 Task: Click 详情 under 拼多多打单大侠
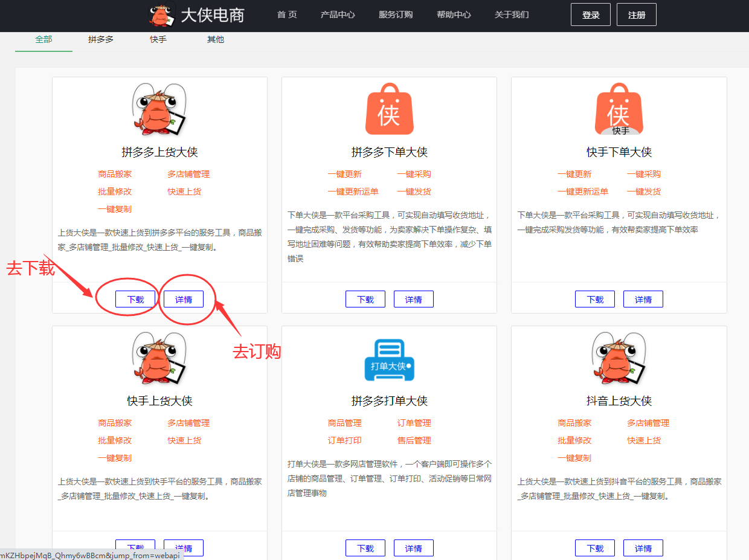click(414, 548)
